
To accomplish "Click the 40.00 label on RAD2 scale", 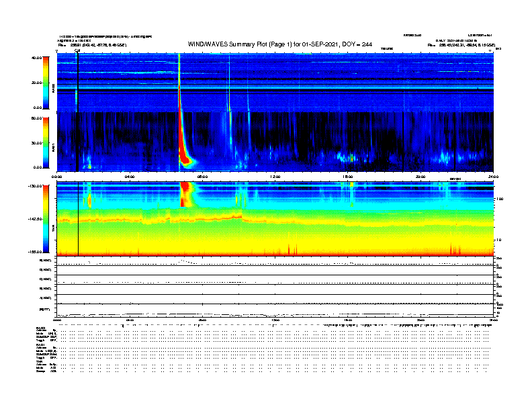I will (x=36, y=58).
